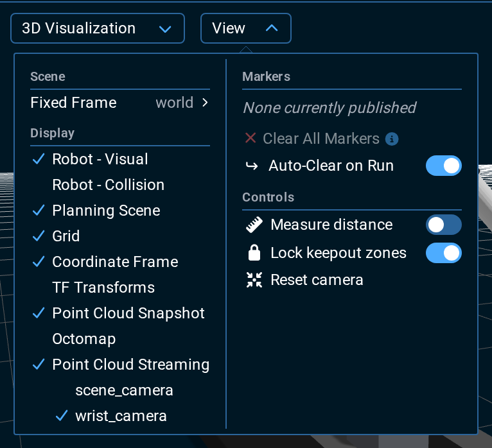Click the Reset camera arrows icon
The width and height of the screenshot is (492, 448).
(x=254, y=280)
